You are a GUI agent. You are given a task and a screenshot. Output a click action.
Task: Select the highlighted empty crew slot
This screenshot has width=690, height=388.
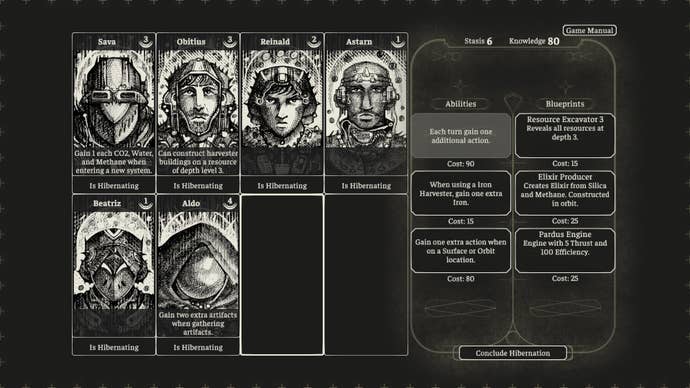[282, 275]
